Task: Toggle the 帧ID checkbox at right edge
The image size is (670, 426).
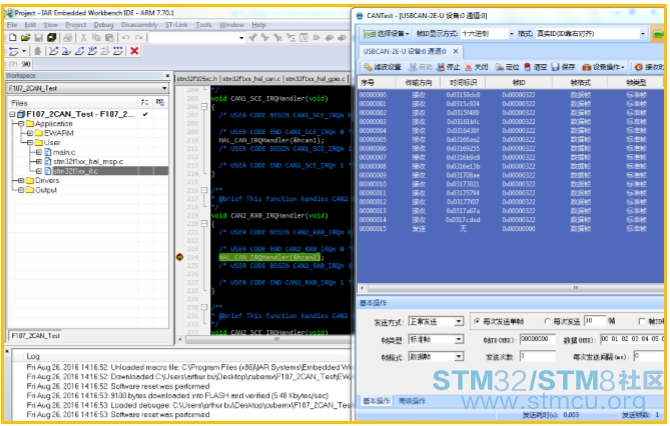Action: pos(641,321)
